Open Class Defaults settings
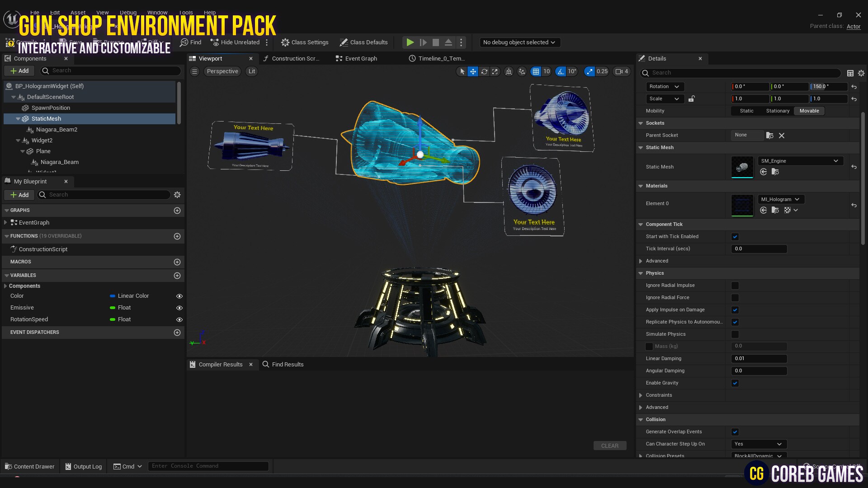 [364, 42]
